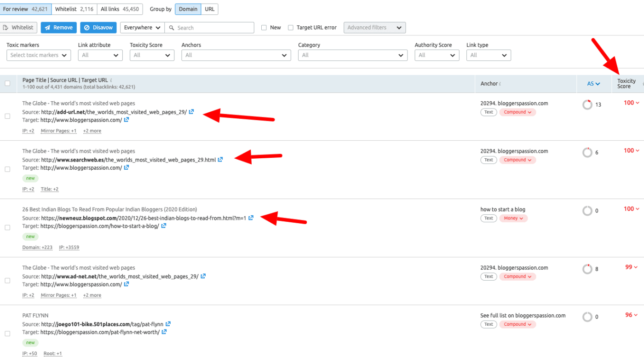The width and height of the screenshot is (644, 363).
Task: Click Mirror Pages: +1 in ad-net.net row
Action: 58,295
